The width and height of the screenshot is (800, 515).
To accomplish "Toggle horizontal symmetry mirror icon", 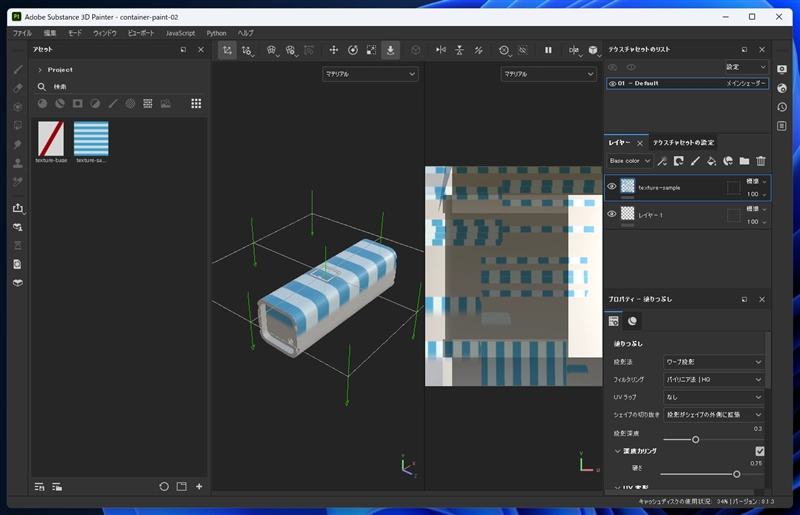I will click(441, 50).
